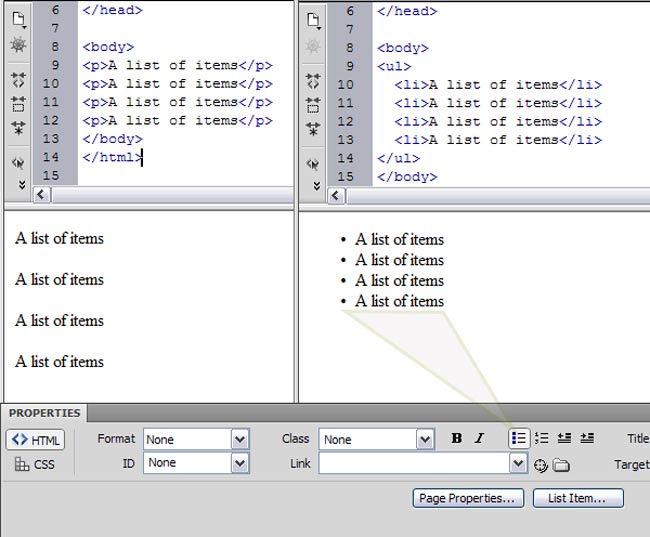This screenshot has height=537, width=650.
Task: Show more tools chevron in left toolbar
Action: (x=22, y=185)
